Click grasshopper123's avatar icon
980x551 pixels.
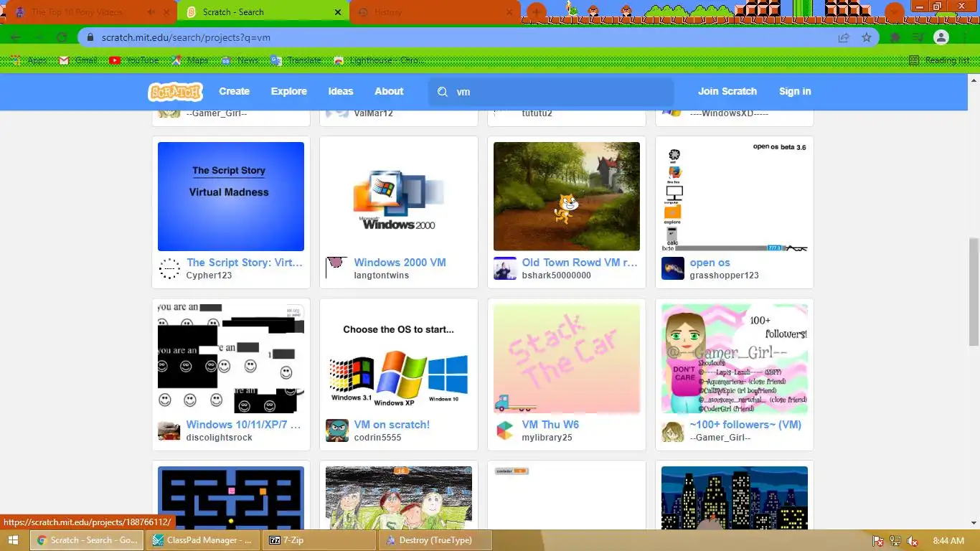point(673,268)
